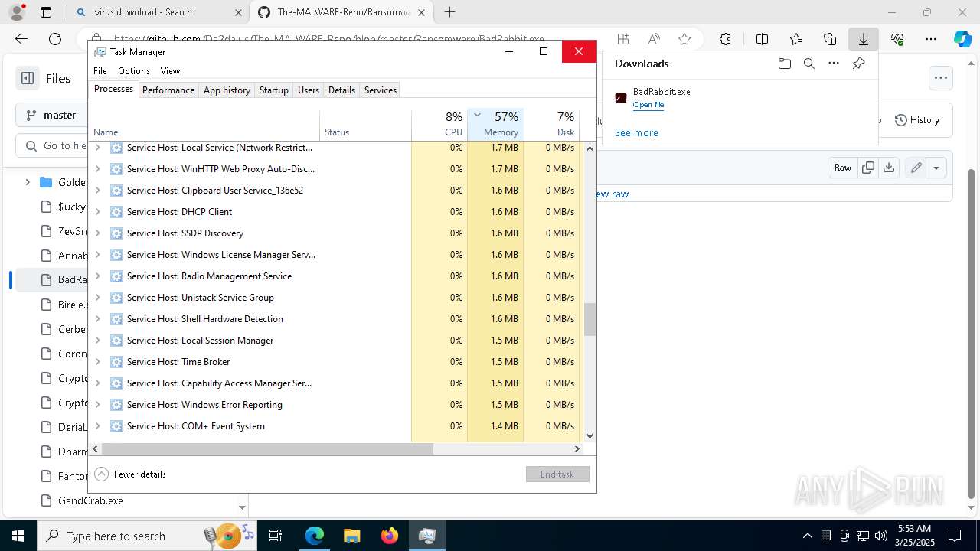Open Edge extensions puzzle icon
Screen dimensions: 980x551
click(725, 39)
